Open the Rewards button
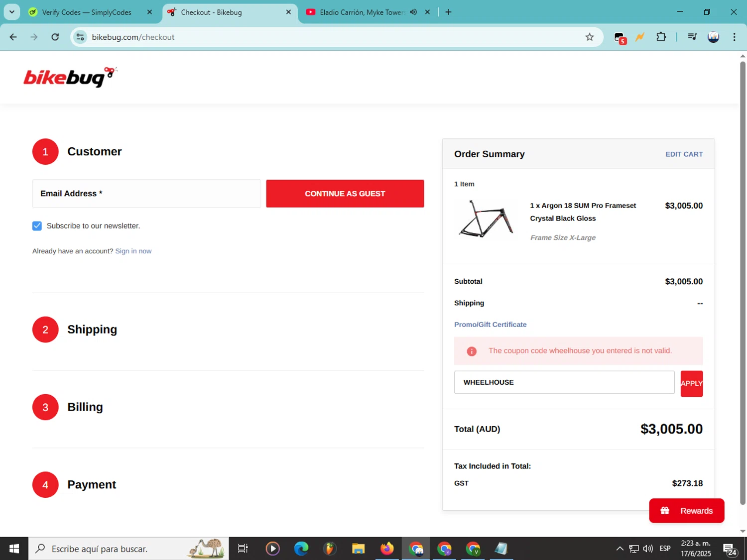Image resolution: width=747 pixels, height=560 pixels. (x=686, y=511)
